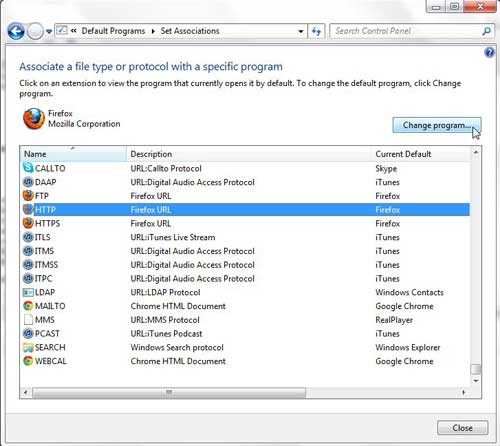The height and width of the screenshot is (446, 500).
Task: Open the address bar history dropdown
Action: [301, 31]
